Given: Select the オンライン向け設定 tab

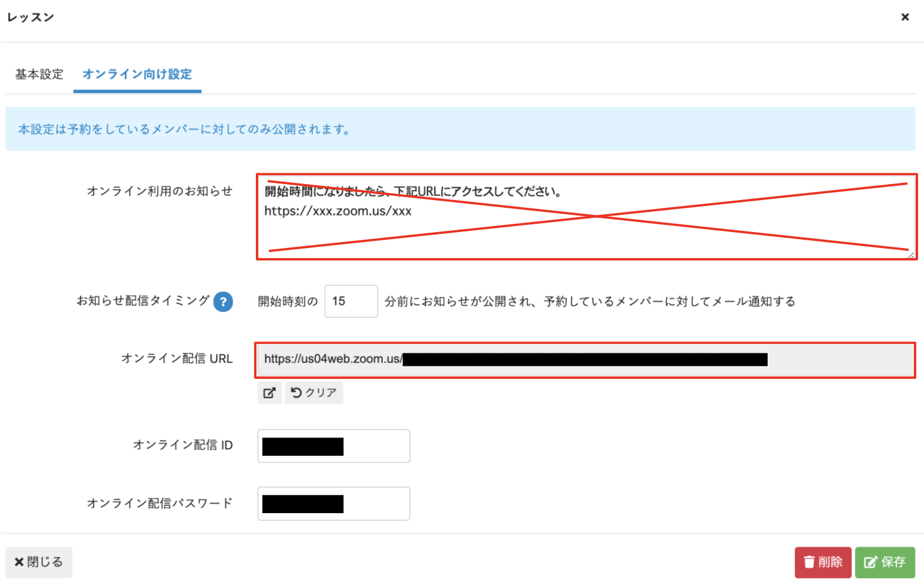Looking at the screenshot, I should 137,75.
